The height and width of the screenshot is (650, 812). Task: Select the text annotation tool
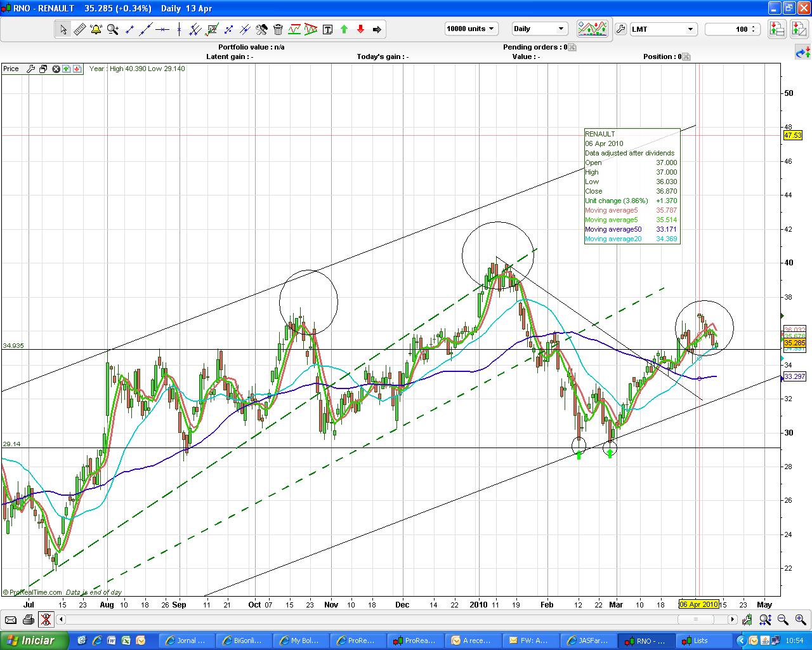[327, 29]
